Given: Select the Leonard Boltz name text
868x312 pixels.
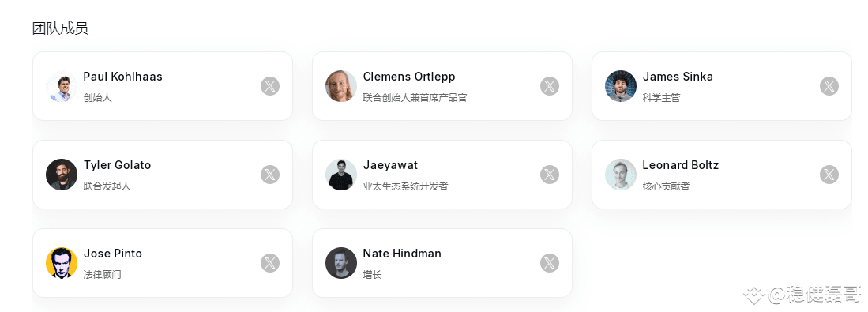Looking at the screenshot, I should 680,165.
